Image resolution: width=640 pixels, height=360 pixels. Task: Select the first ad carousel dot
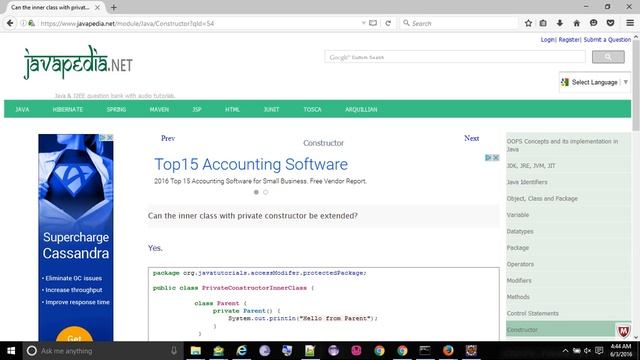[x=256, y=192]
